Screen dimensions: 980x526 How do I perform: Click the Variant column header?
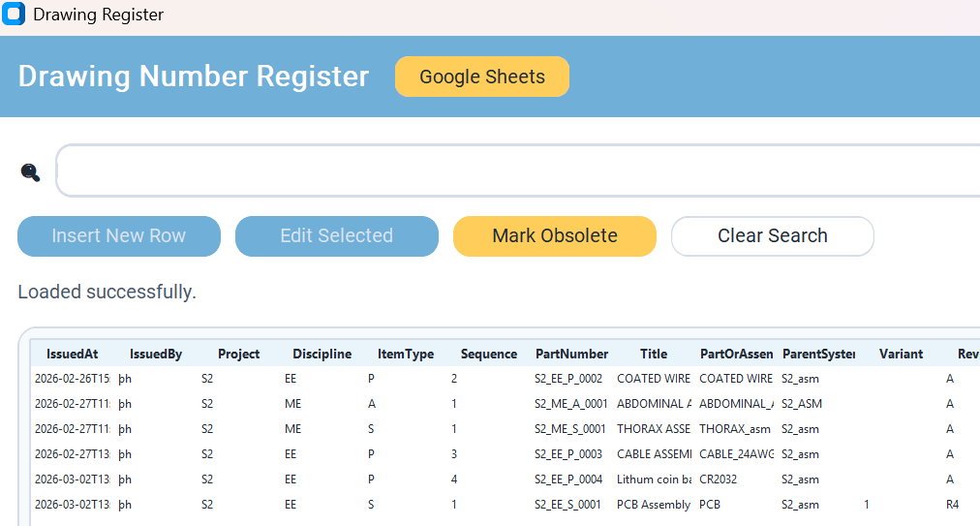point(901,354)
